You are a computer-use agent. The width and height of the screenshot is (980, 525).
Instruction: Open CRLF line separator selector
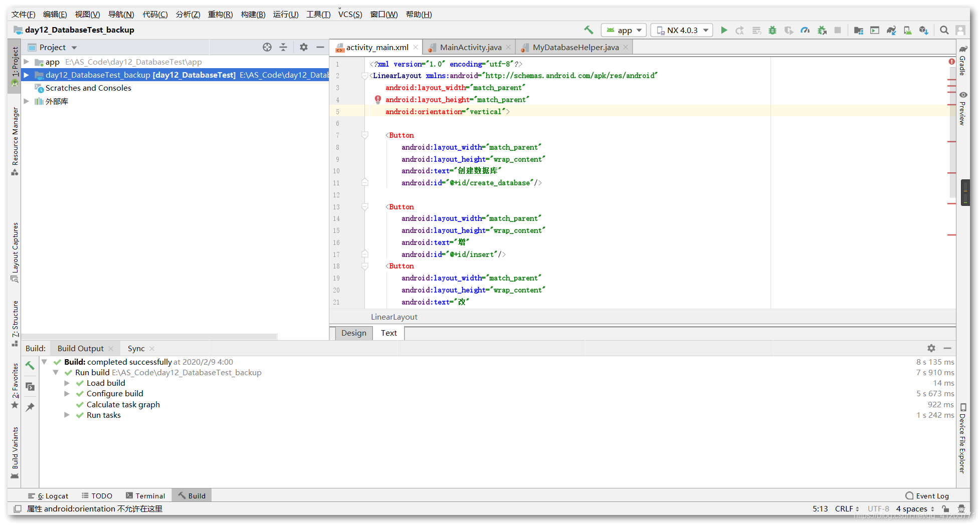pos(847,509)
